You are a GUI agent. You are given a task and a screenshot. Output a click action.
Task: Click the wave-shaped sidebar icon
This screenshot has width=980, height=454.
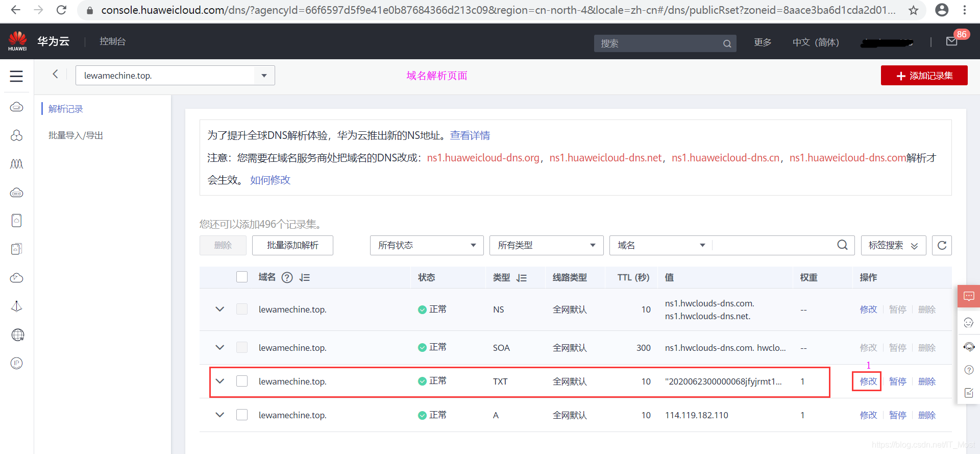pyautogui.click(x=17, y=164)
